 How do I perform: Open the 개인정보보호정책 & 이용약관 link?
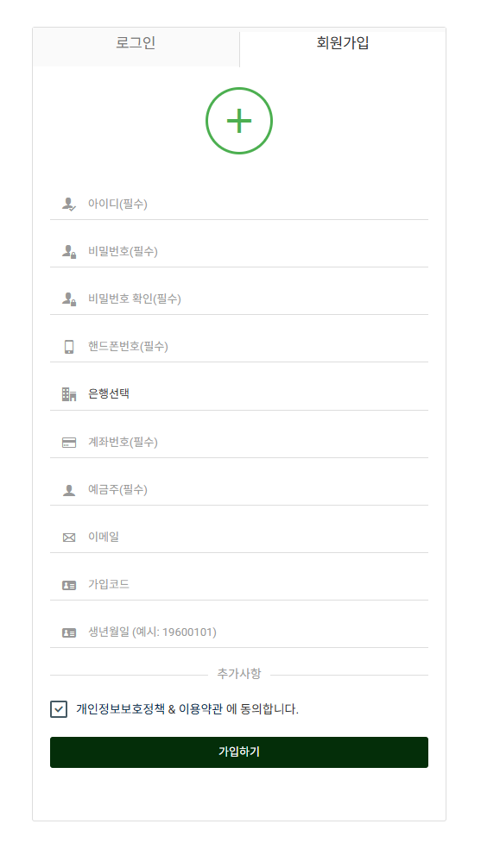pos(149,708)
